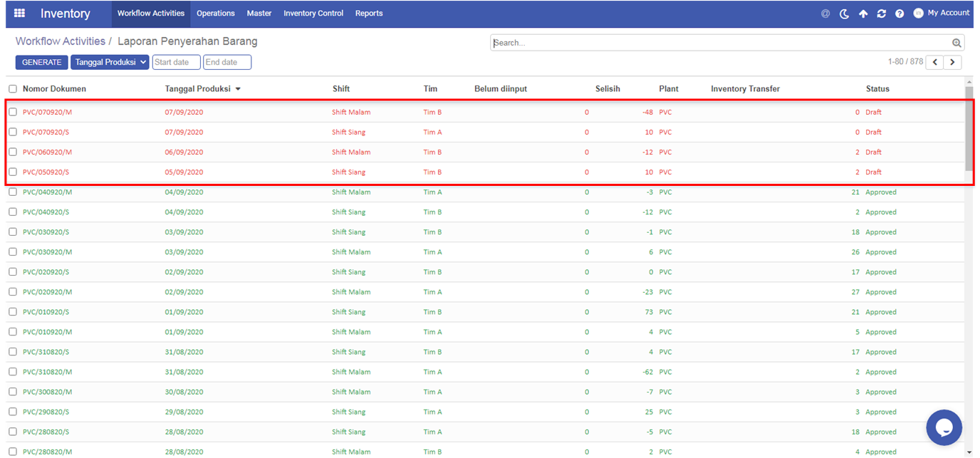Click the refresh sync icon

(881, 14)
